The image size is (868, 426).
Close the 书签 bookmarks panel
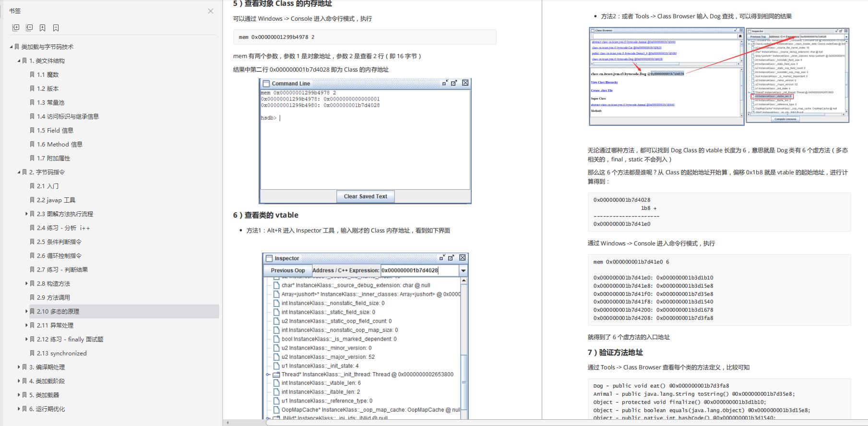pos(211,11)
